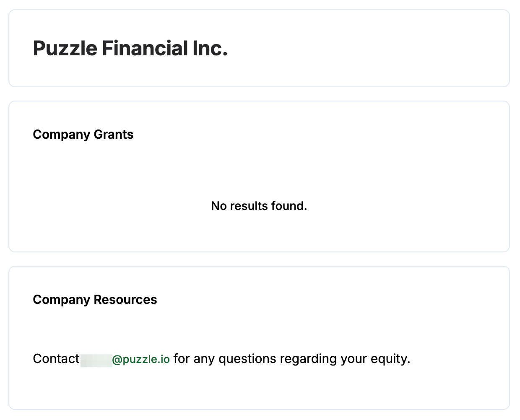Image resolution: width=520 pixels, height=420 pixels.
Task: Click the Puzzle Financial Inc. heading
Action: coord(130,48)
